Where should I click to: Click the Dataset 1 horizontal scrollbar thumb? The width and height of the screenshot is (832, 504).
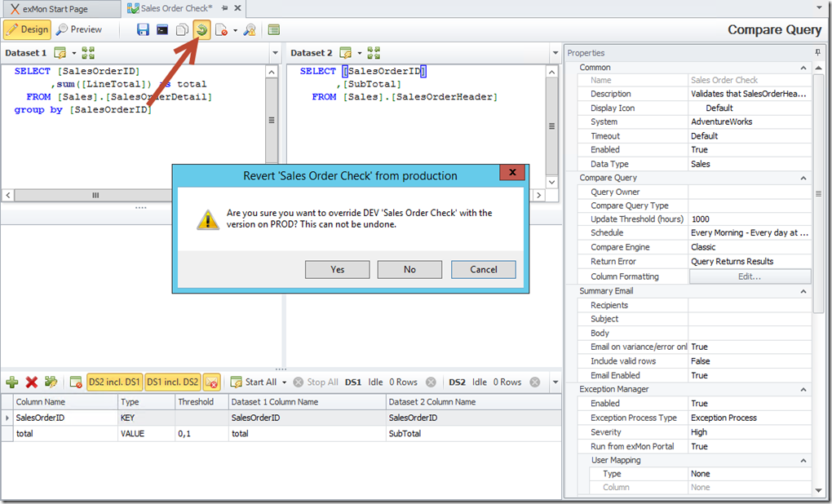coord(94,195)
